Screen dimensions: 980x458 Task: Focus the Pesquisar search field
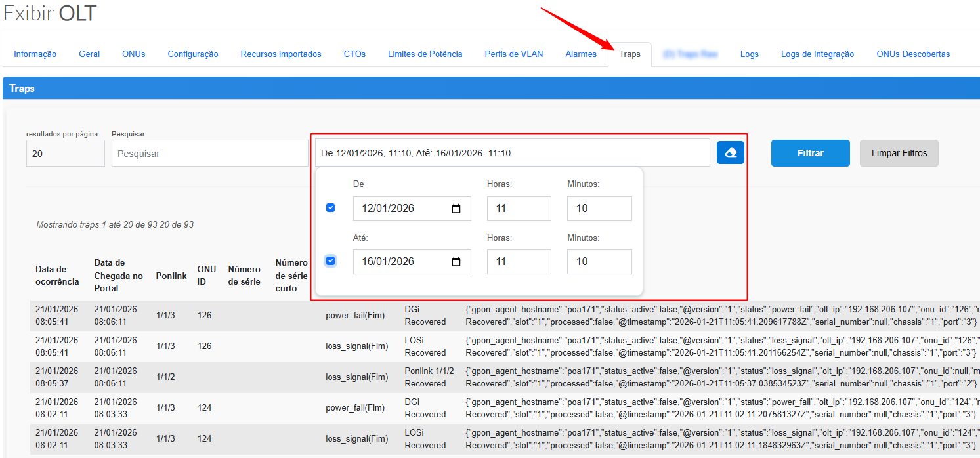click(x=209, y=153)
